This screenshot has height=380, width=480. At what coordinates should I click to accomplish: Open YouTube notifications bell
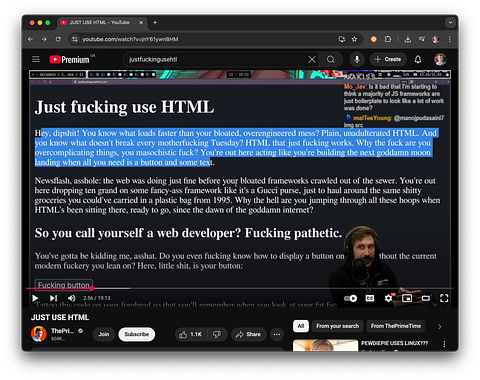(418, 59)
